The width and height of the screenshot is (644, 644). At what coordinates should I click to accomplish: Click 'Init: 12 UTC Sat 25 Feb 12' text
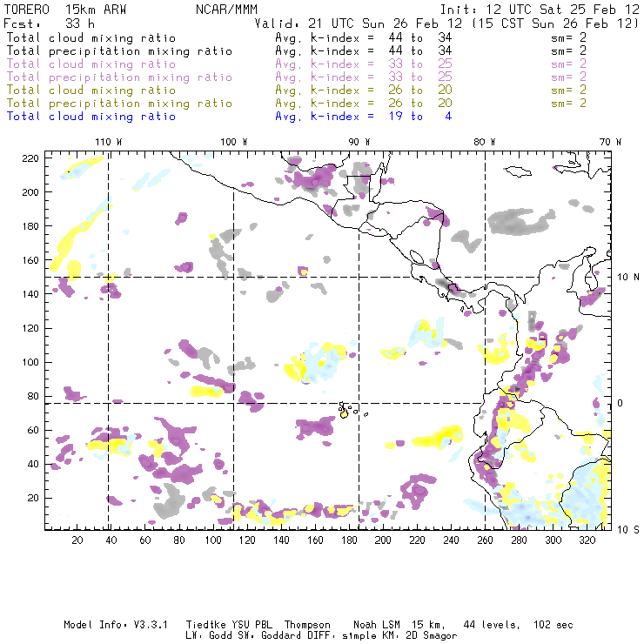[x=540, y=10]
